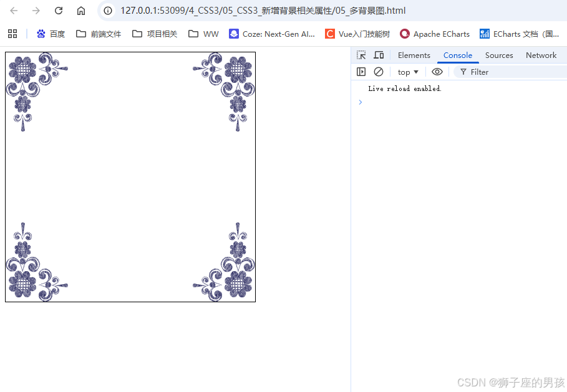Clear the console output
This screenshot has width=567, height=392.
379,72
